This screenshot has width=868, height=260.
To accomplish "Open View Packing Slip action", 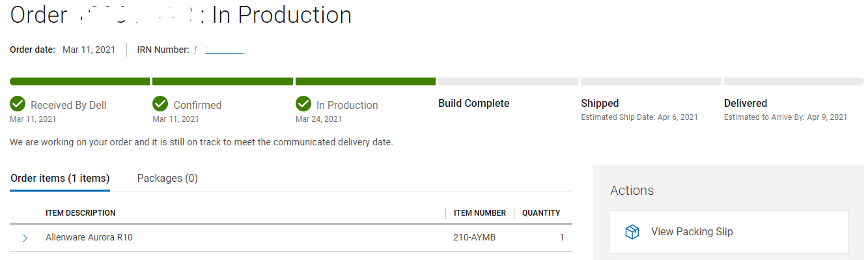I will pos(729,231).
